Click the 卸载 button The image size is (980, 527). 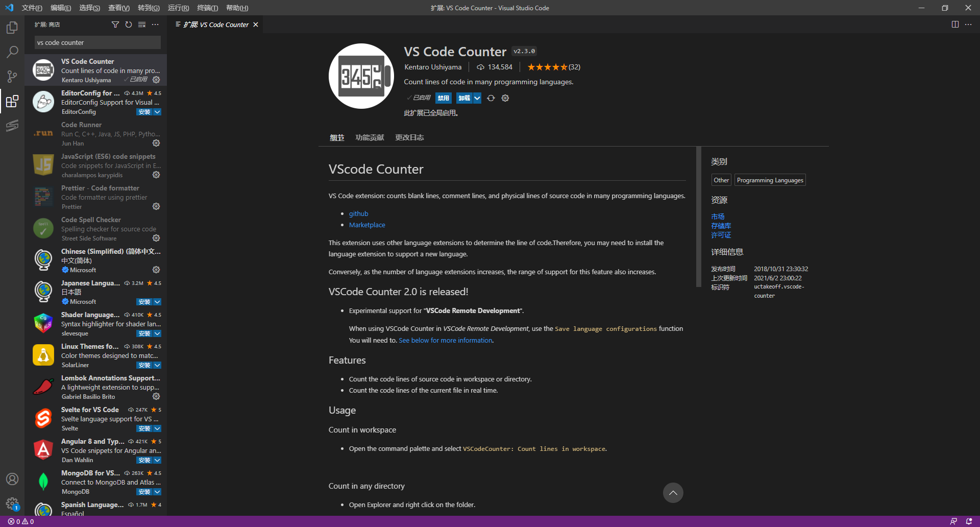coord(464,98)
